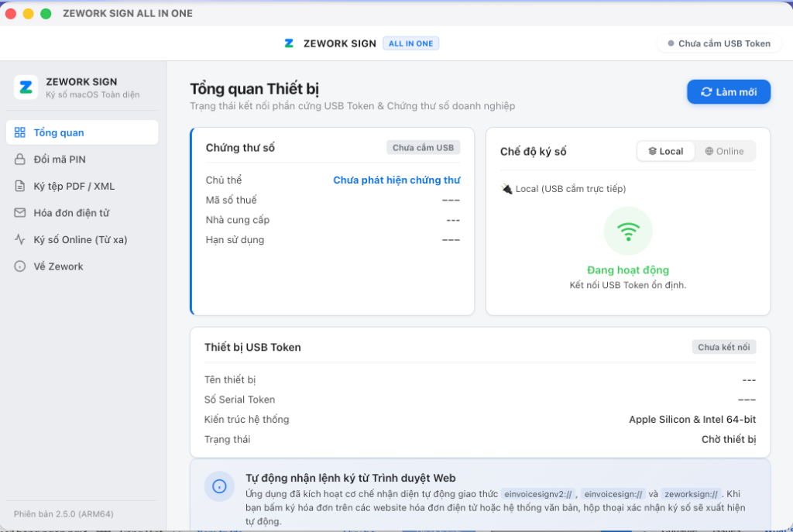Click the Apple Silicon & Intel 64-bit value
This screenshot has height=532, width=793.
[692, 419]
